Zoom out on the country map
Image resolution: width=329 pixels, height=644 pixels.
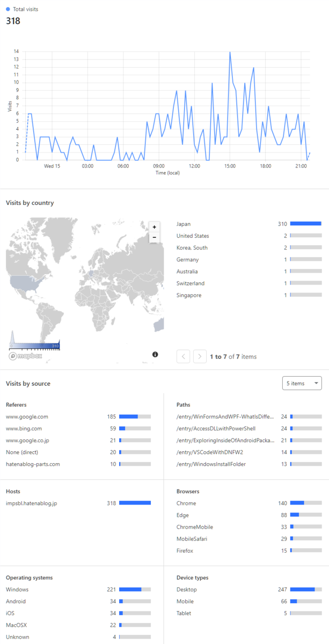(154, 237)
